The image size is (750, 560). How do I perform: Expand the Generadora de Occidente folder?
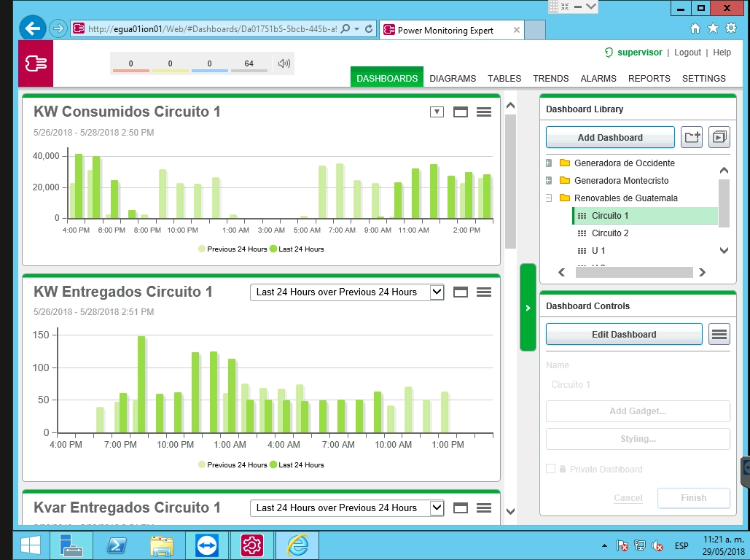pyautogui.click(x=549, y=163)
